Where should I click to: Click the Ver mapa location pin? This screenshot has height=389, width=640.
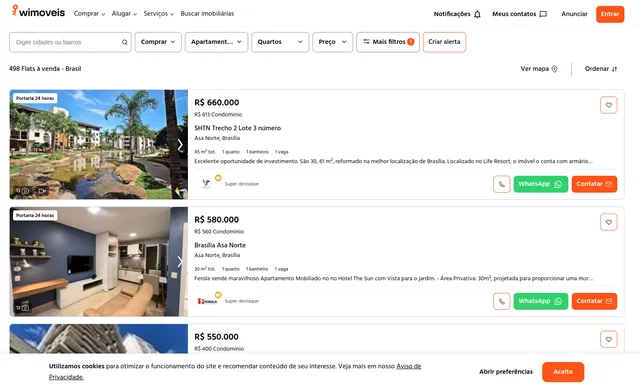pos(554,69)
